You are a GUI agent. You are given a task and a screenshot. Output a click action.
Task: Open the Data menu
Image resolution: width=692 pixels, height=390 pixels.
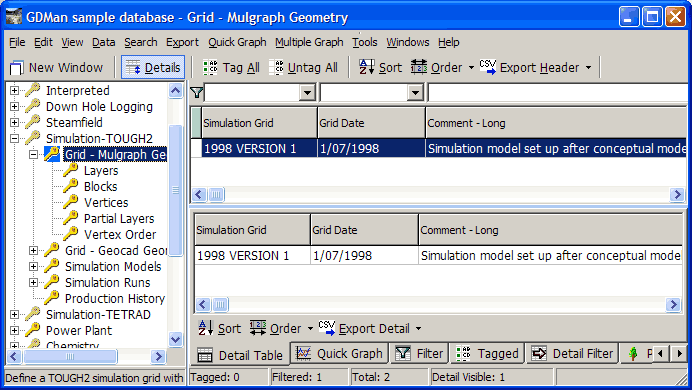click(104, 42)
